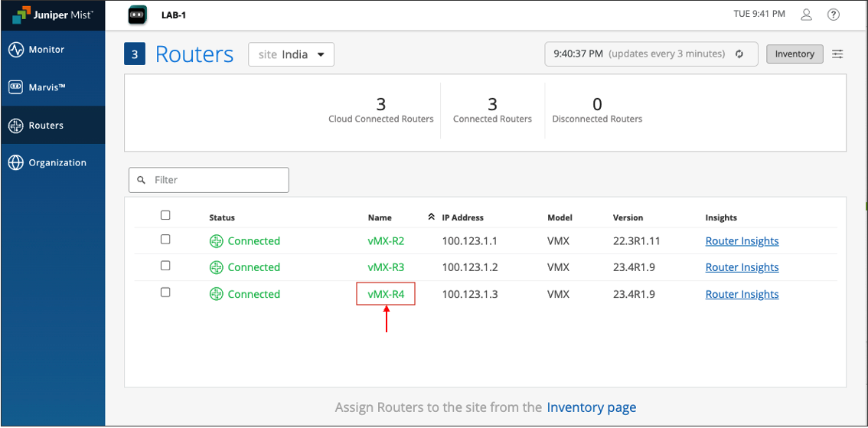This screenshot has height=428, width=868.
Task: Select Routers in the left navigation
Action: 46,126
